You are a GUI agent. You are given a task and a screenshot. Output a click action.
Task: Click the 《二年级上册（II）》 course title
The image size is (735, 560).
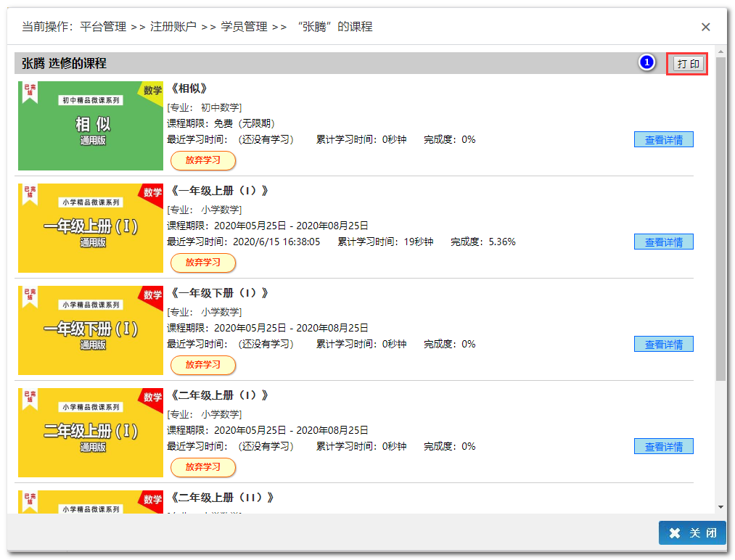(x=222, y=498)
